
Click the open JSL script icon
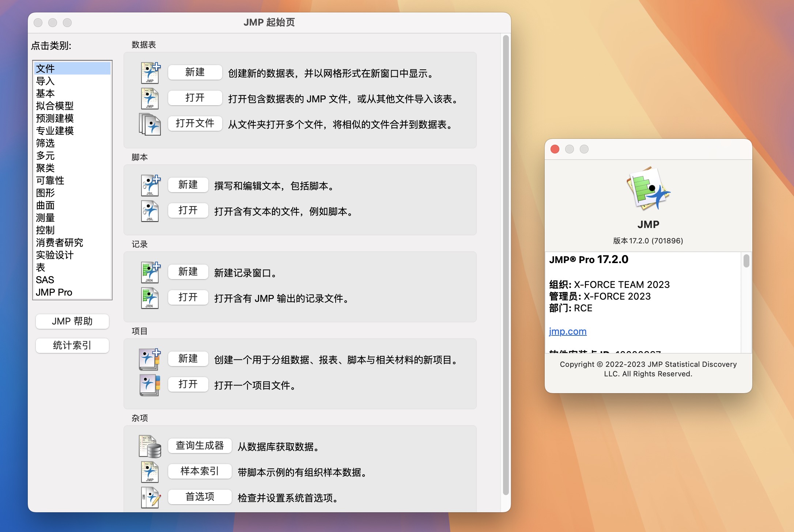[x=150, y=211]
